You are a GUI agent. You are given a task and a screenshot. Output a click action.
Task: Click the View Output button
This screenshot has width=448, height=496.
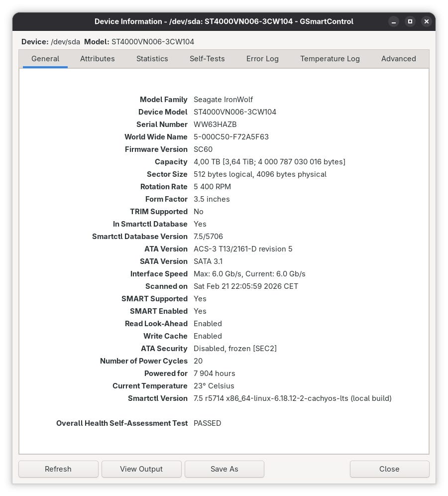coord(141,469)
